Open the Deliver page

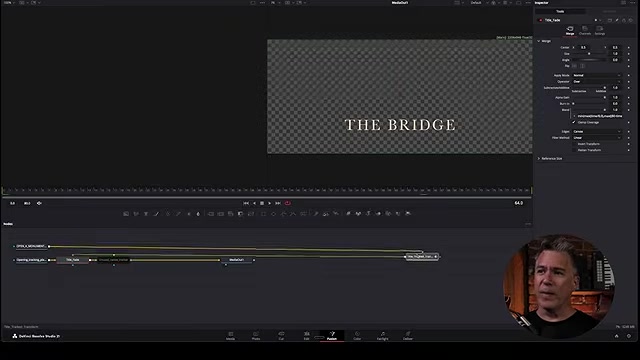point(408,336)
